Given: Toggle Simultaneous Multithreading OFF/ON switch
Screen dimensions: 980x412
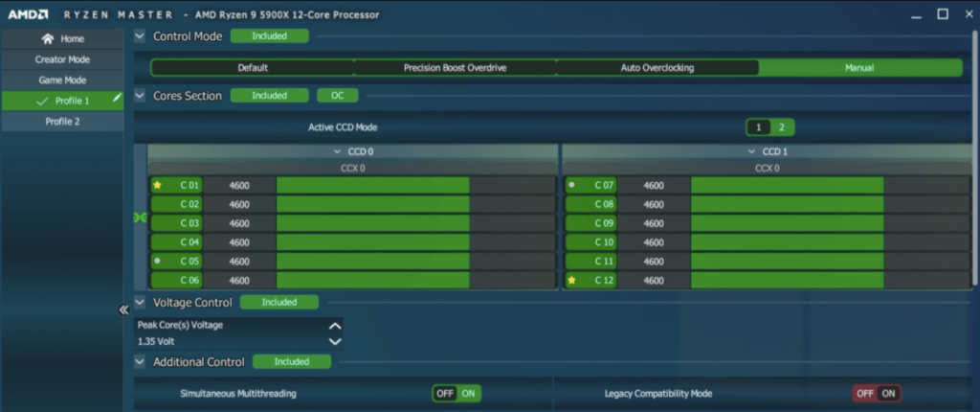Looking at the screenshot, I should pyautogui.click(x=457, y=393).
